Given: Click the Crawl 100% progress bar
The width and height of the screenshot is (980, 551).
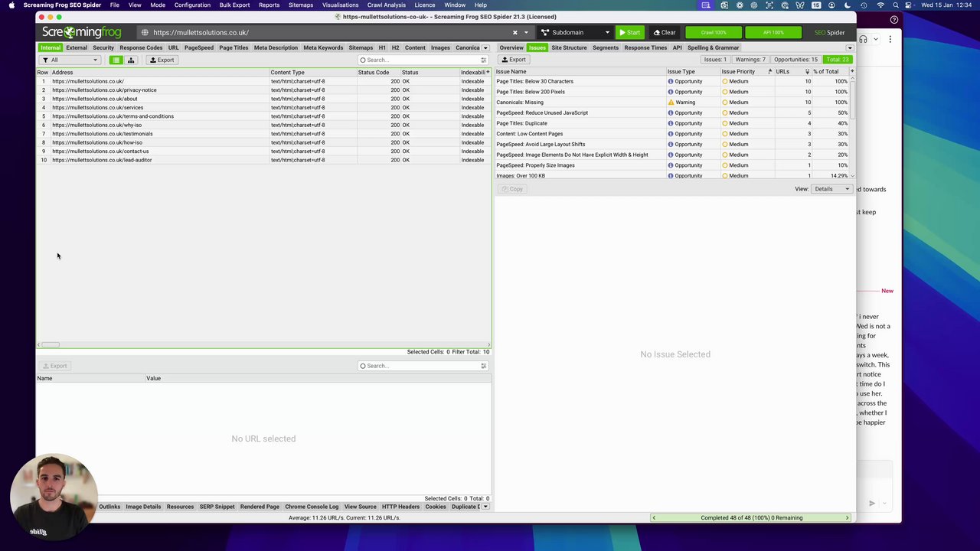Looking at the screenshot, I should point(713,32).
